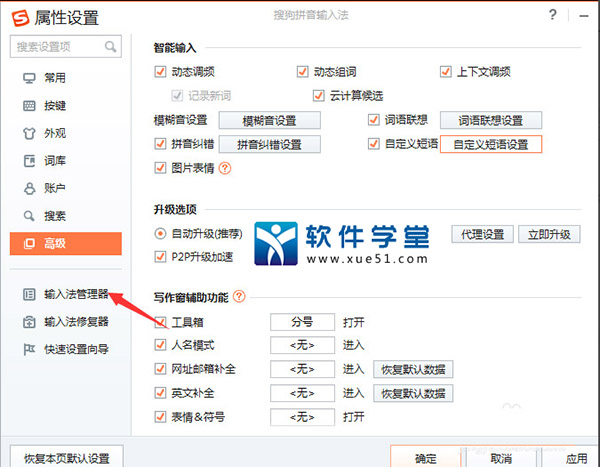
Task: Click the icon beside 高级
Action: pyautogui.click(x=29, y=243)
